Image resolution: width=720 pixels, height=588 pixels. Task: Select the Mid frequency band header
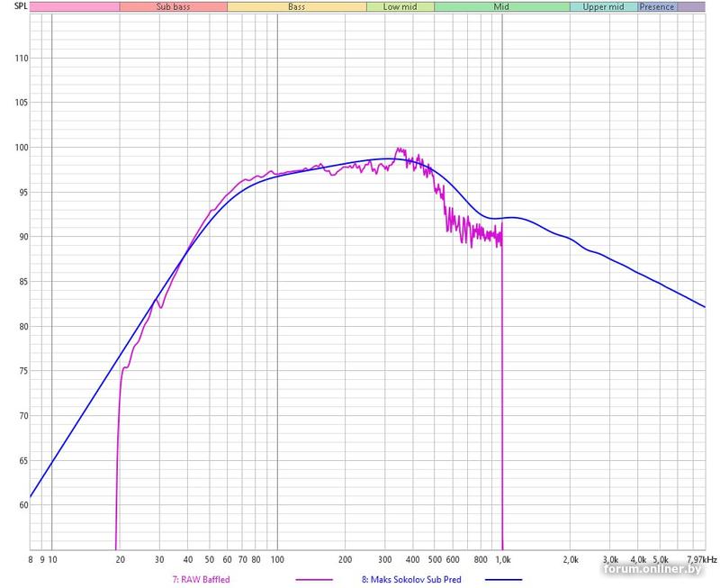pos(501,6)
